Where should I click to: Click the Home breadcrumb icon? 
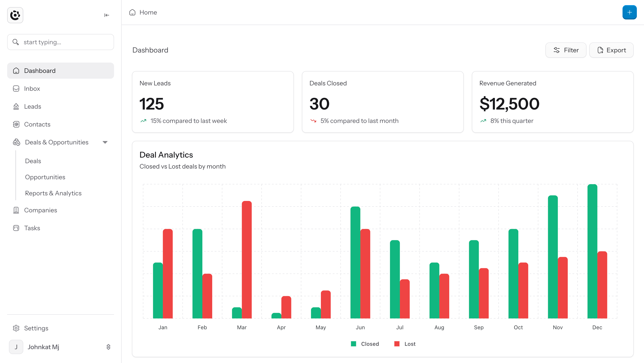click(132, 12)
